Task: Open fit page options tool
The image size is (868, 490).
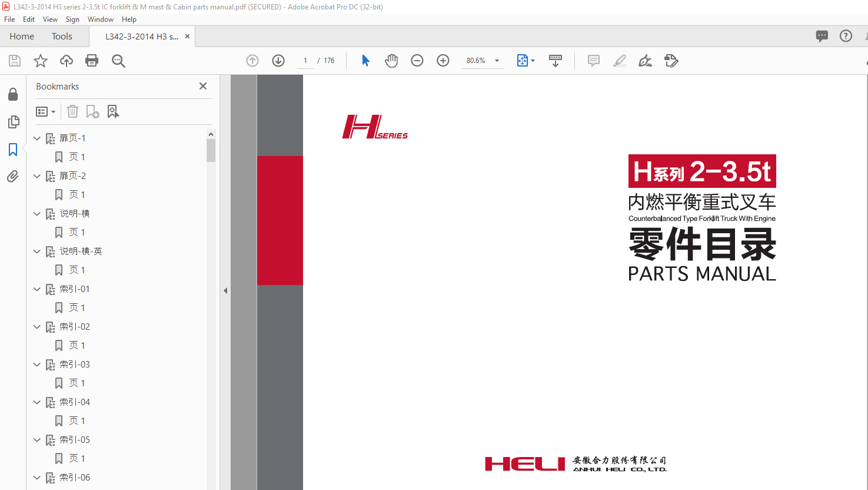Action: pyautogui.click(x=526, y=61)
